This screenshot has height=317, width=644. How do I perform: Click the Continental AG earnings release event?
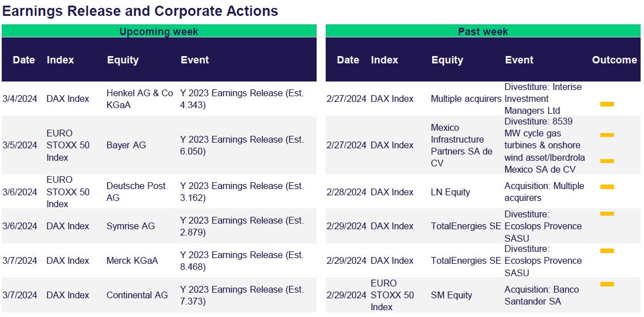(242, 295)
